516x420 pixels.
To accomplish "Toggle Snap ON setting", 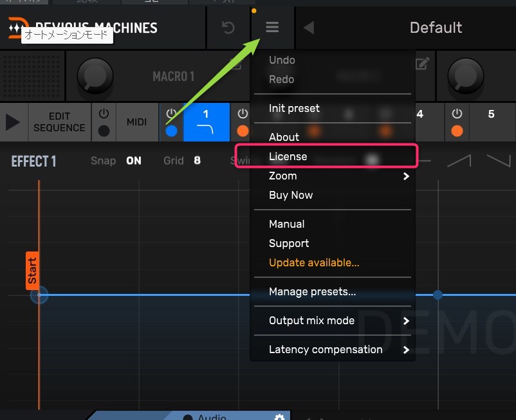I will point(133,161).
